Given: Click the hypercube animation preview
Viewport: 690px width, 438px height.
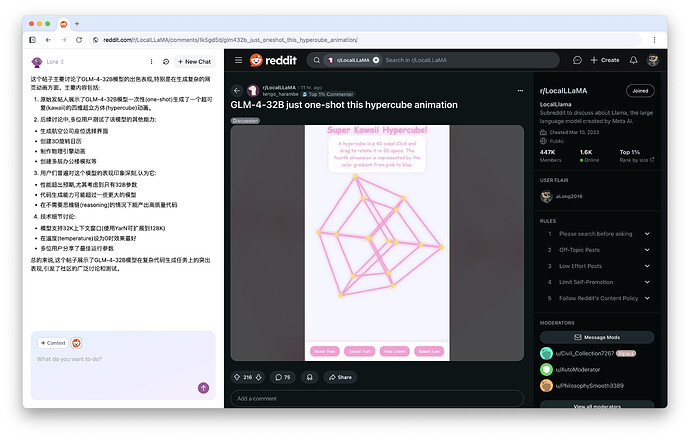Looking at the screenshot, I should click(377, 243).
